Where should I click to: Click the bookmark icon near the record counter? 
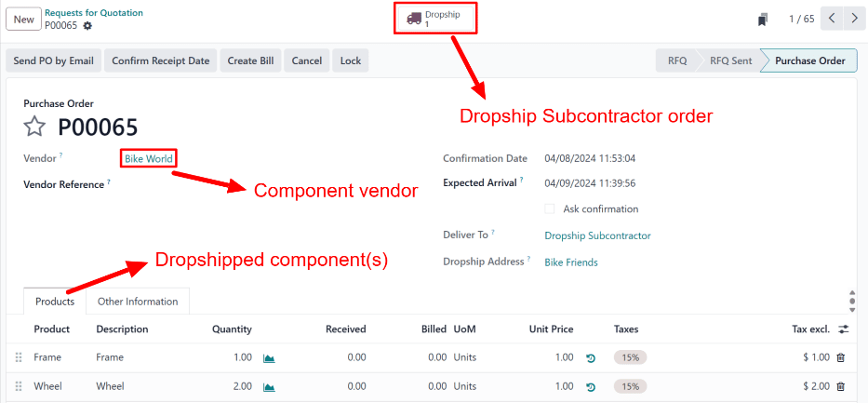pos(763,20)
